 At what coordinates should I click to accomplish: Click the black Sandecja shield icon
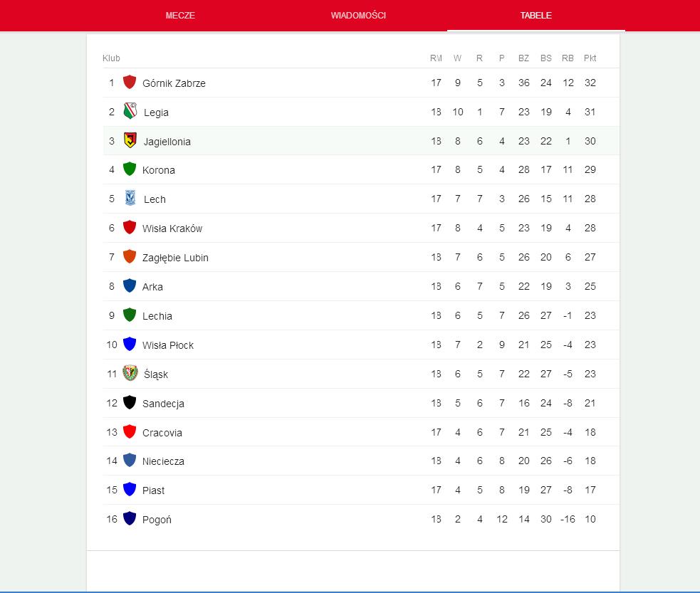(130, 403)
